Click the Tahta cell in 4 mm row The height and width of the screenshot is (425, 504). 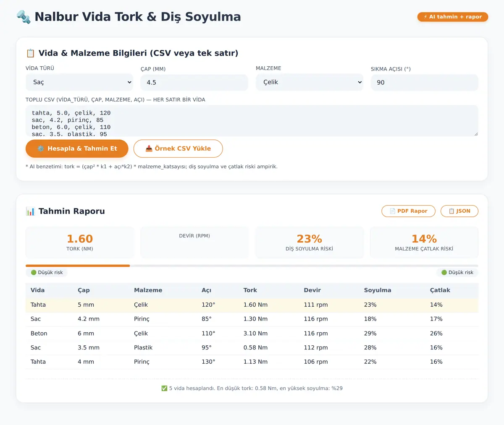tap(38, 362)
